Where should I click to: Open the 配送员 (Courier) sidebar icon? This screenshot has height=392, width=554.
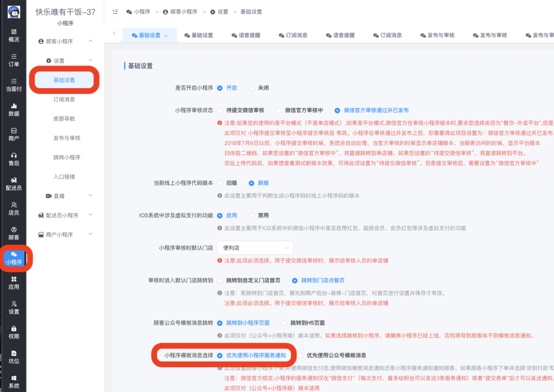click(12, 184)
